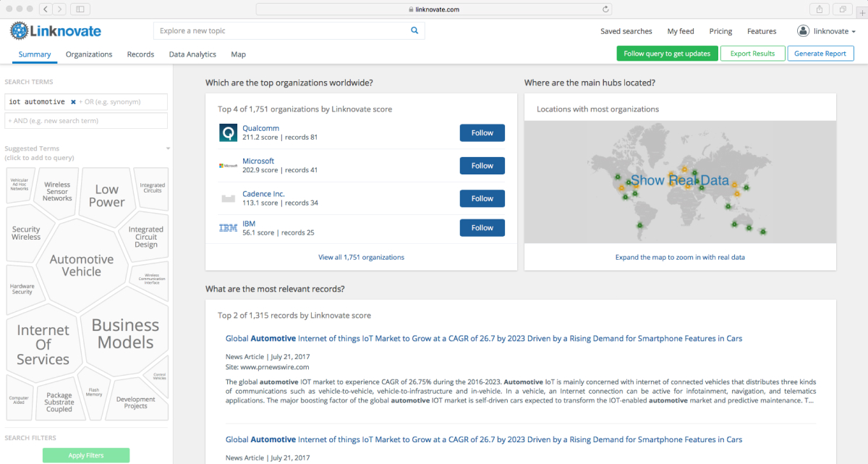
Task: Collapse the Suggested Terms section
Action: [x=168, y=149]
